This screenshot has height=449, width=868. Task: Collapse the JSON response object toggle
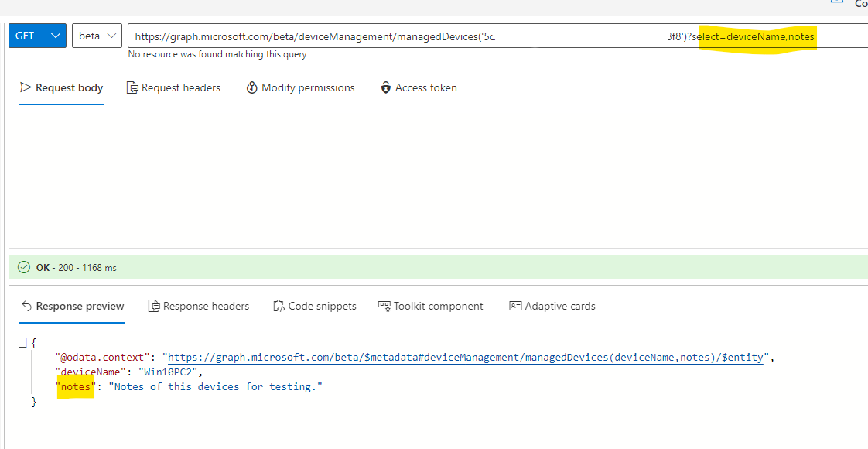[x=22, y=343]
